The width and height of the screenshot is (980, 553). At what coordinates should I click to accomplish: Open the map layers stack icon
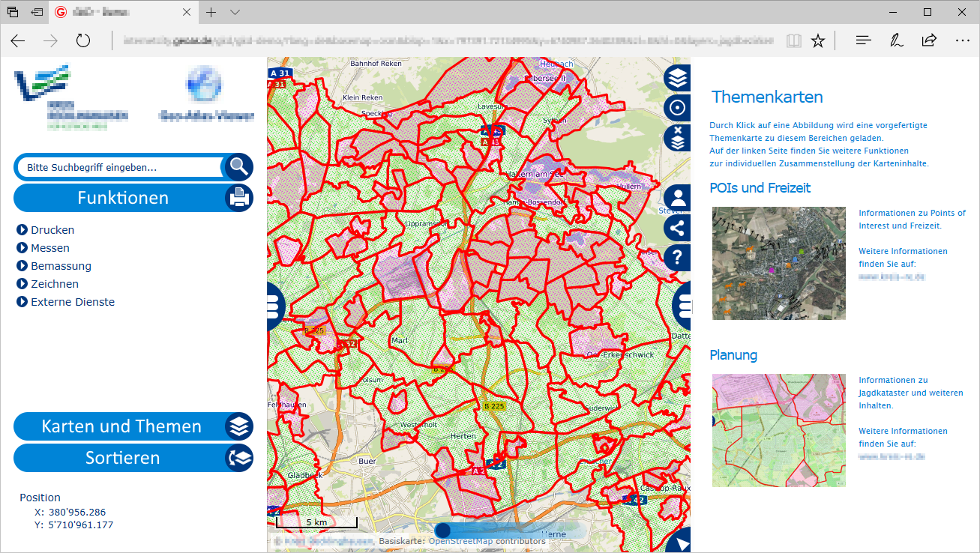(678, 78)
